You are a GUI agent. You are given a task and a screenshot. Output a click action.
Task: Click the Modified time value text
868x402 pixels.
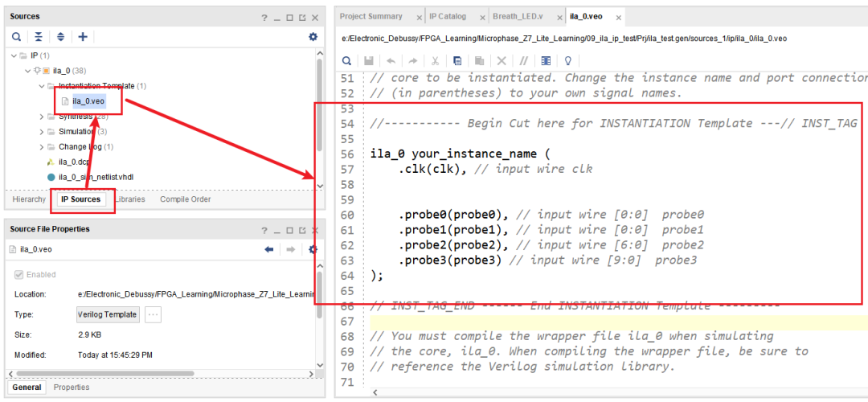pyautogui.click(x=115, y=355)
